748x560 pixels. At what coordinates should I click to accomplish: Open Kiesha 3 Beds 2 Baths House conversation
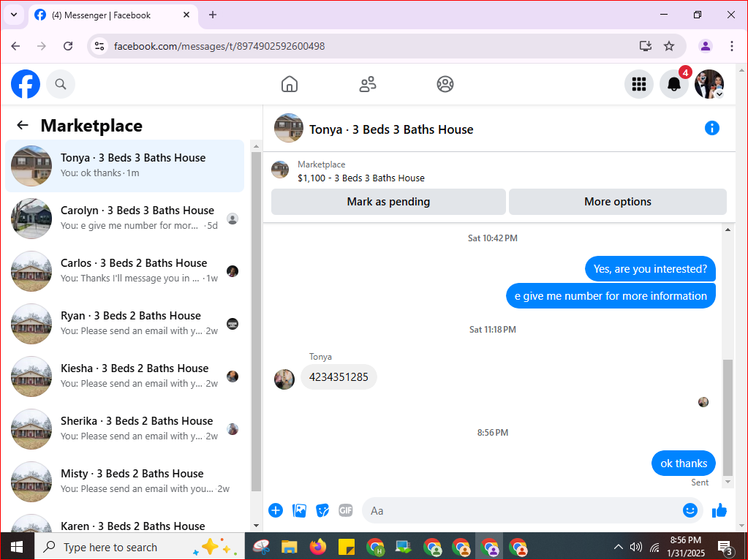click(125, 377)
